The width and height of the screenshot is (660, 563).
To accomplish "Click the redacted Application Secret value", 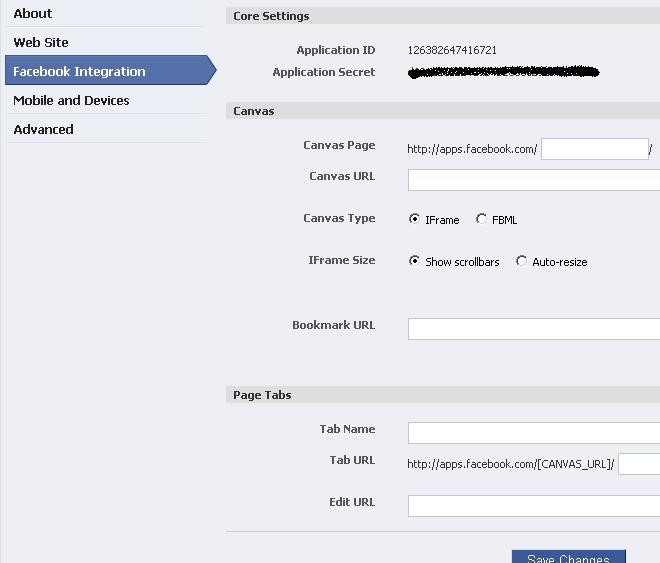I will tap(504, 72).
